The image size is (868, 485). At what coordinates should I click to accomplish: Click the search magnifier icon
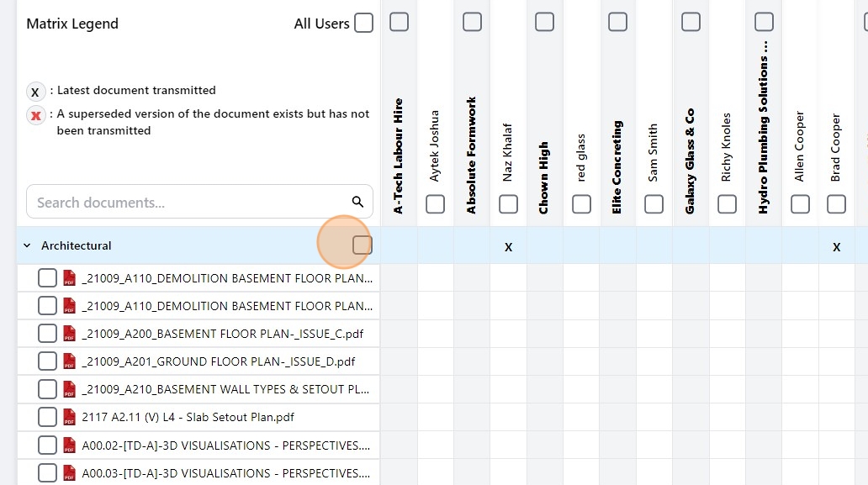[x=357, y=202]
